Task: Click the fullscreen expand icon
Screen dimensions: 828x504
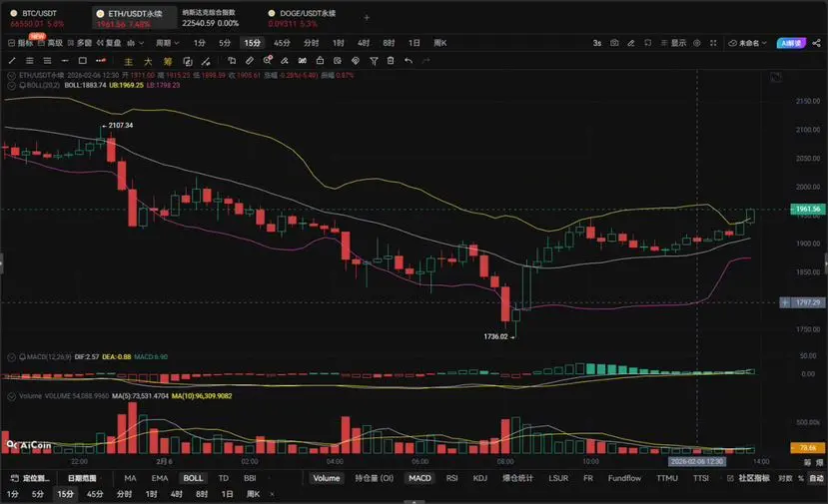Action: 713,43
